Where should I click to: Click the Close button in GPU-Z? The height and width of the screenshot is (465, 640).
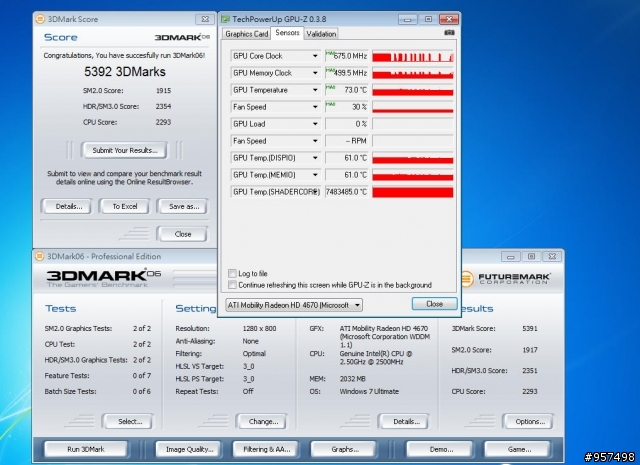pos(434,304)
